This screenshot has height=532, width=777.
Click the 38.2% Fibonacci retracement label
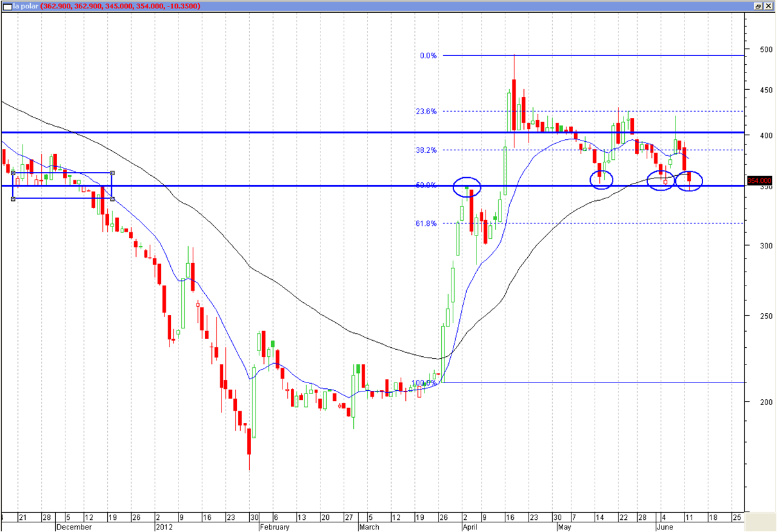[x=426, y=150]
